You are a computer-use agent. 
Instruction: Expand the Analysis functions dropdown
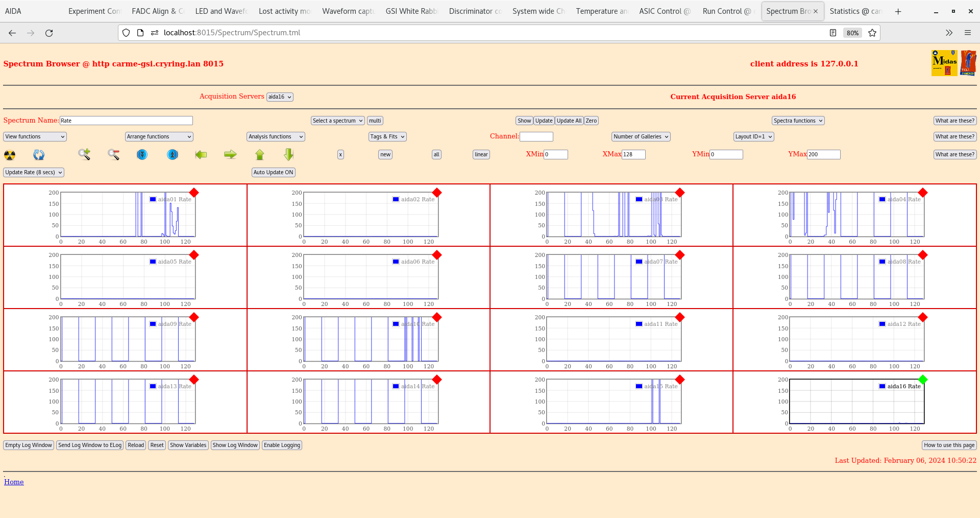(276, 136)
